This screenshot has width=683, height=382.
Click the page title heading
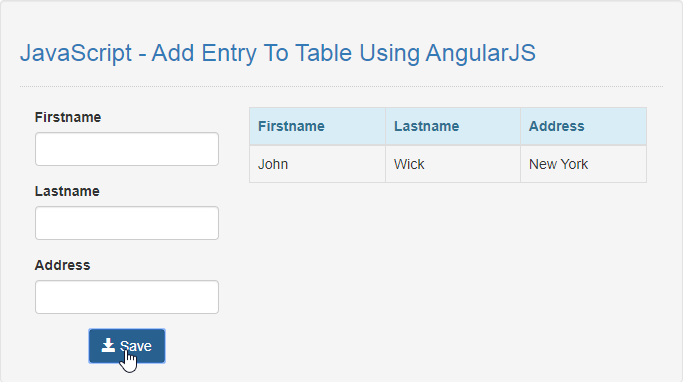[x=278, y=53]
